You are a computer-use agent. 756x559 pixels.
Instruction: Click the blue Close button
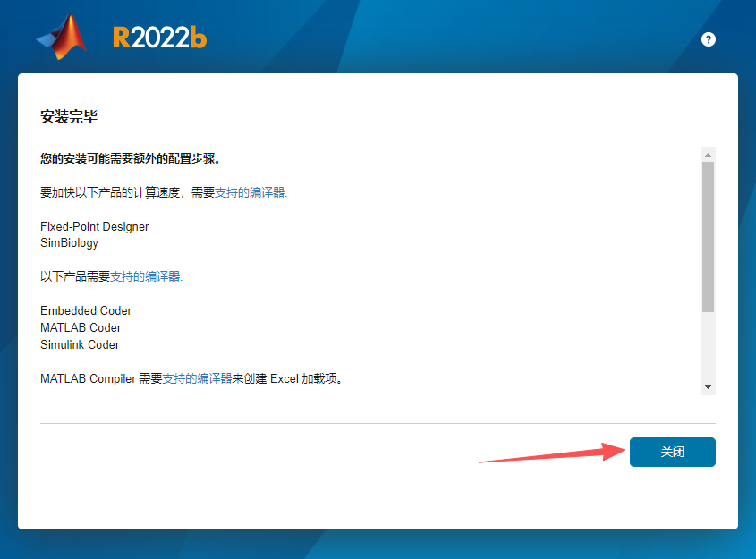(672, 452)
